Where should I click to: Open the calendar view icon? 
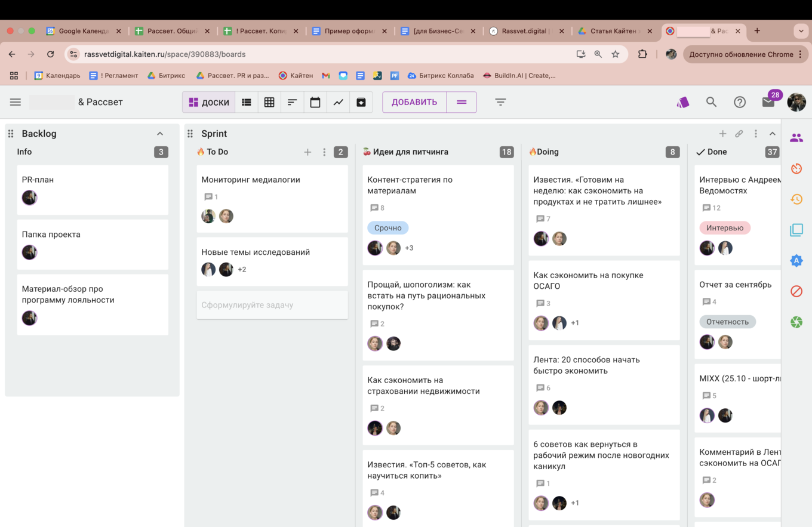(315, 102)
